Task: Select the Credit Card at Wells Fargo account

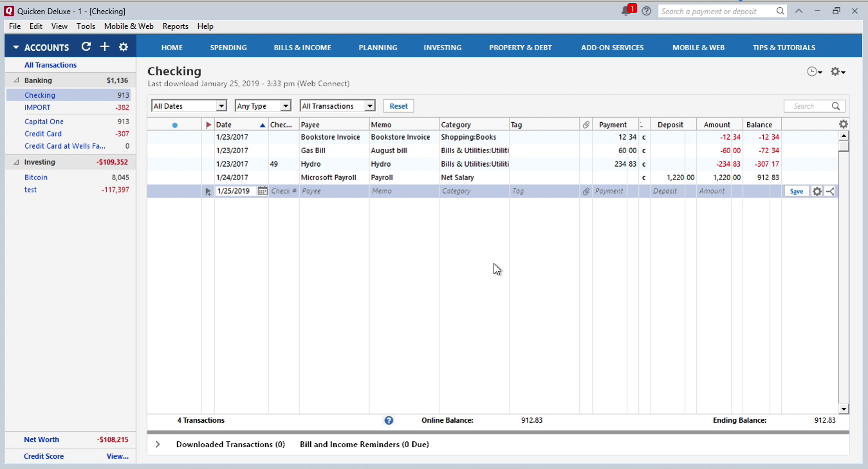Action: (65, 146)
